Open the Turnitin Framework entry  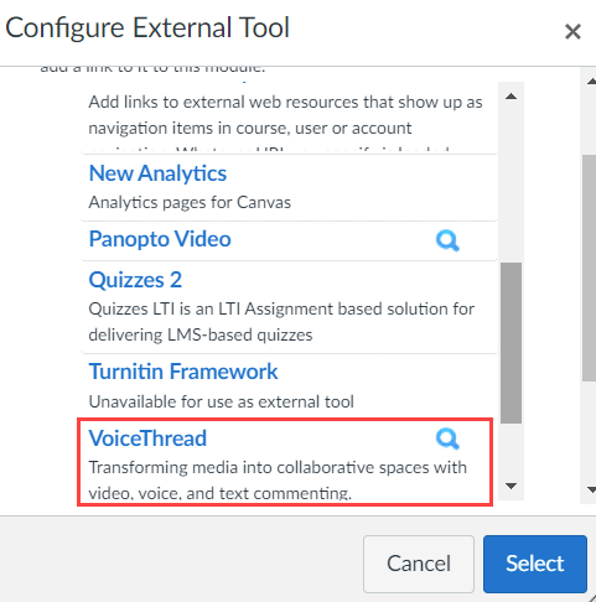coord(183,371)
